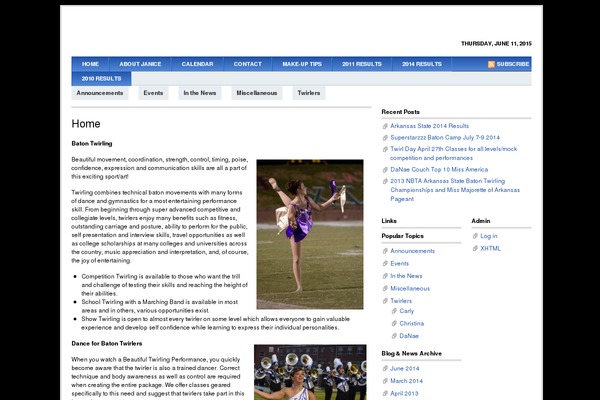Open the June 2014 archive
Screen dimensions: 600x400
point(404,369)
